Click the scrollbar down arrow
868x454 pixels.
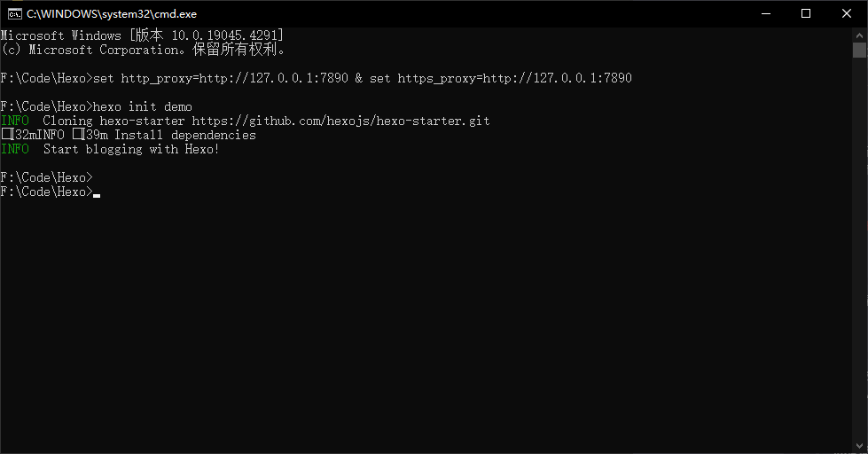[860, 446]
